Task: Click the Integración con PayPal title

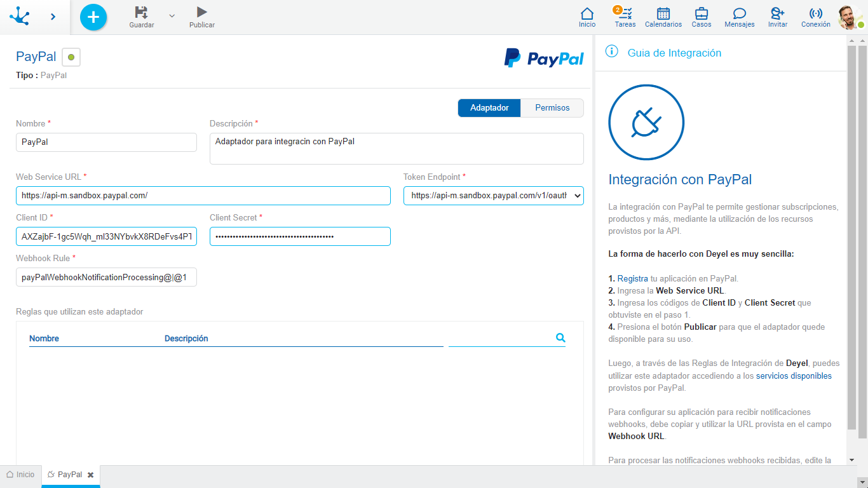Action: click(680, 180)
